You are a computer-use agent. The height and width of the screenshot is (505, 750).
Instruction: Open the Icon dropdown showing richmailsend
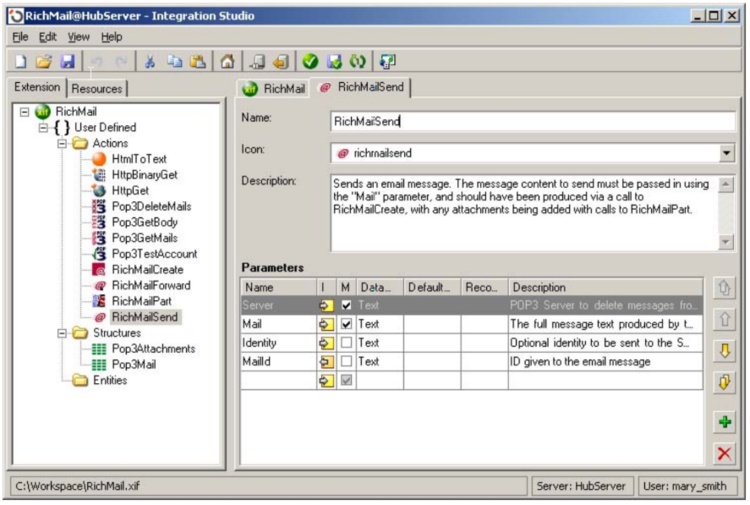(x=726, y=154)
